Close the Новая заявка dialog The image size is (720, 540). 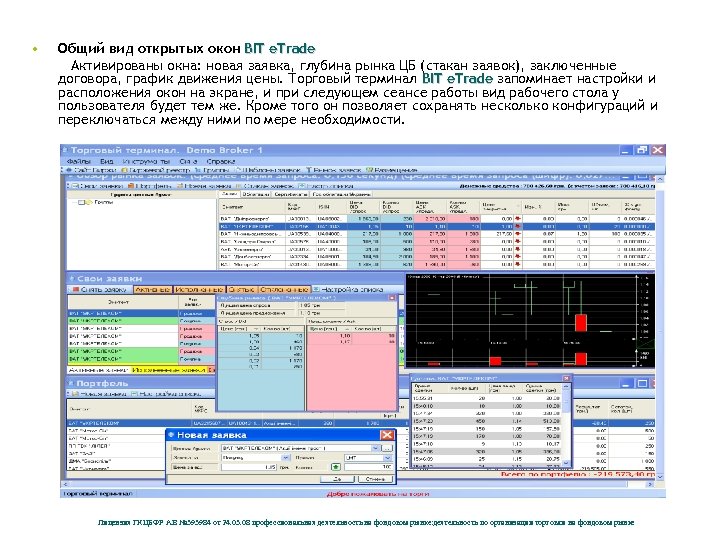click(387, 435)
